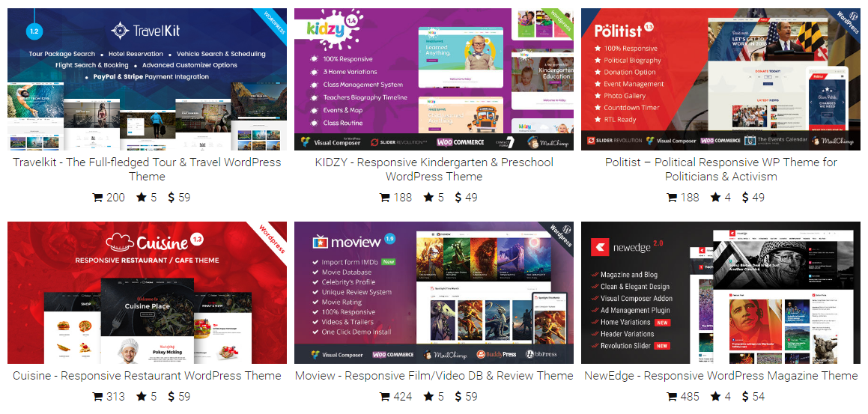This screenshot has height=414, width=868.
Task: Click the 424 sales count under Moview
Action: [402, 396]
